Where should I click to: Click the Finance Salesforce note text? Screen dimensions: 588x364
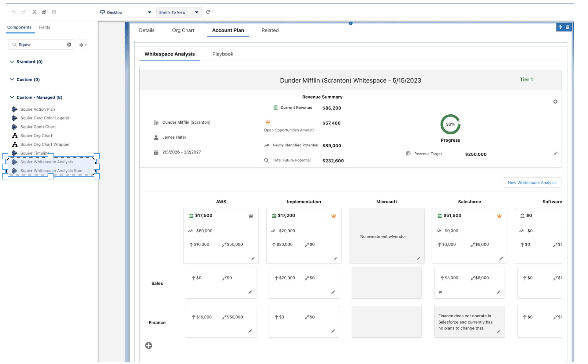[465, 322]
